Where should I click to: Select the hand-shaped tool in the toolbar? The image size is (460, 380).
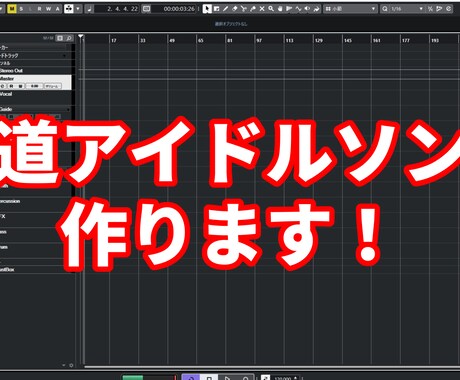click(x=280, y=9)
